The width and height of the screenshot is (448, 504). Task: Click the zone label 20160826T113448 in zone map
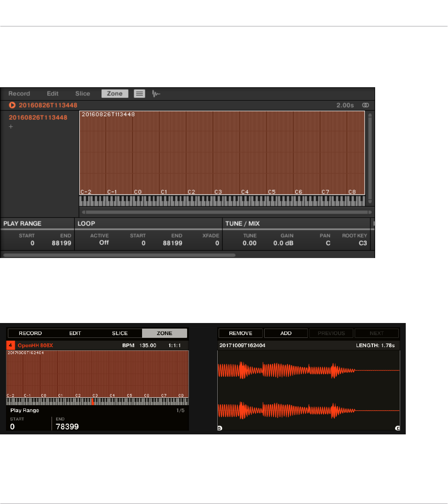[108, 115]
